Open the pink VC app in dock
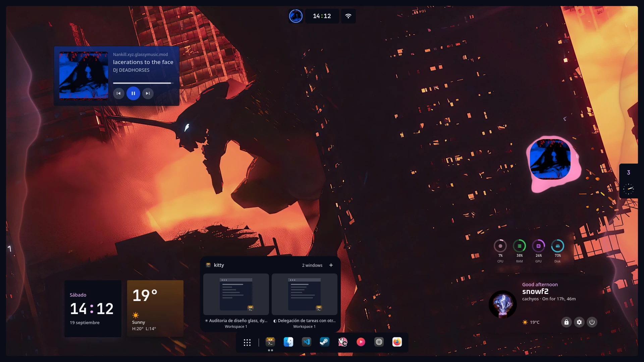Image resolution: width=644 pixels, height=362 pixels. tap(343, 342)
